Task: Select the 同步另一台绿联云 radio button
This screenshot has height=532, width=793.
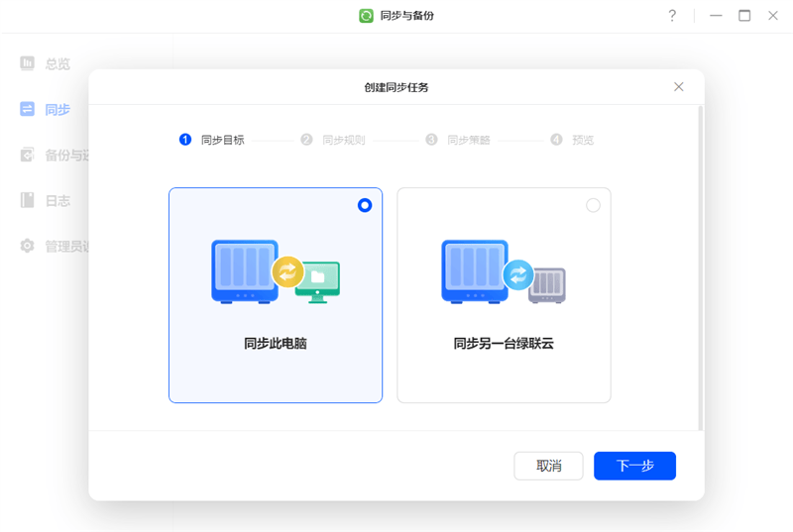Action: [593, 205]
